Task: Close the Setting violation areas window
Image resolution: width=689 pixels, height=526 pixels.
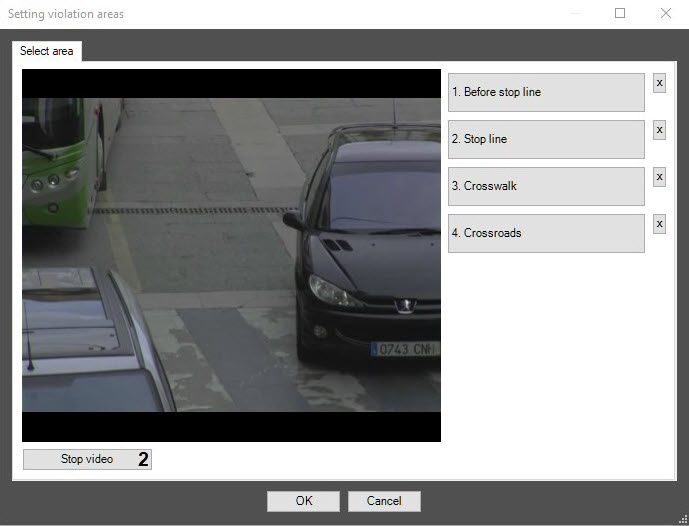Action: point(665,14)
